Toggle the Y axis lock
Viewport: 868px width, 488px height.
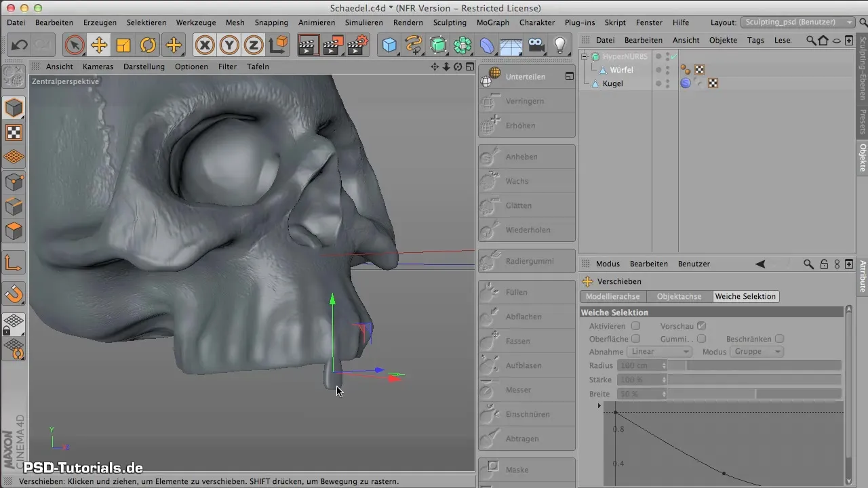(x=229, y=45)
